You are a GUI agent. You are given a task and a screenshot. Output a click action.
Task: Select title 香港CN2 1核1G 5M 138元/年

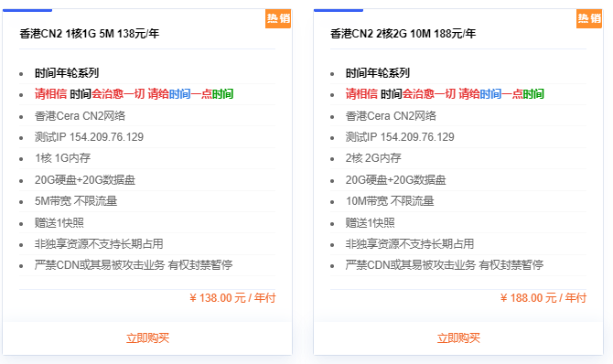pyautogui.click(x=90, y=34)
